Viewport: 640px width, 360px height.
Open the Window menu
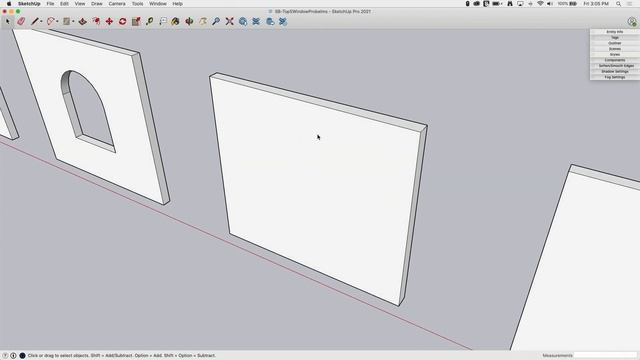pos(158,4)
